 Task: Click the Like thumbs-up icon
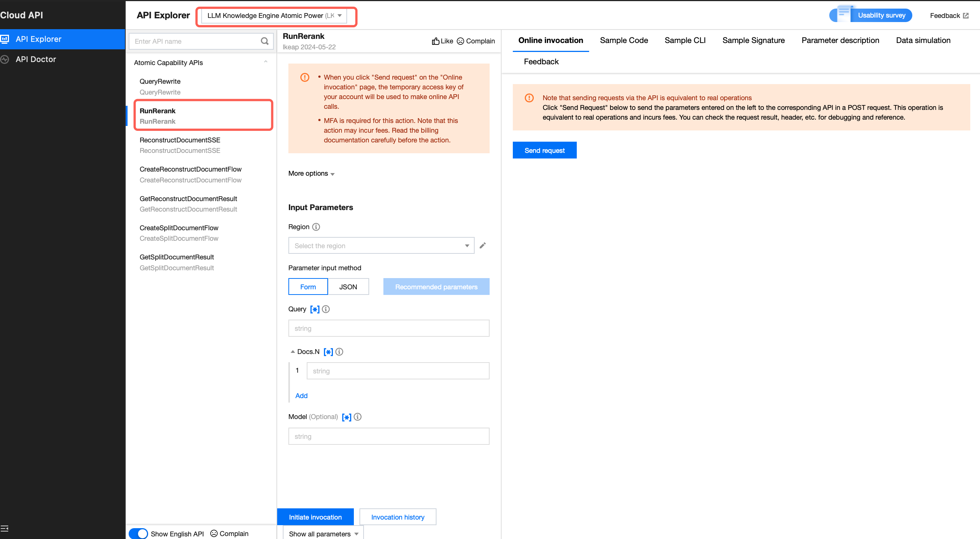pyautogui.click(x=436, y=41)
